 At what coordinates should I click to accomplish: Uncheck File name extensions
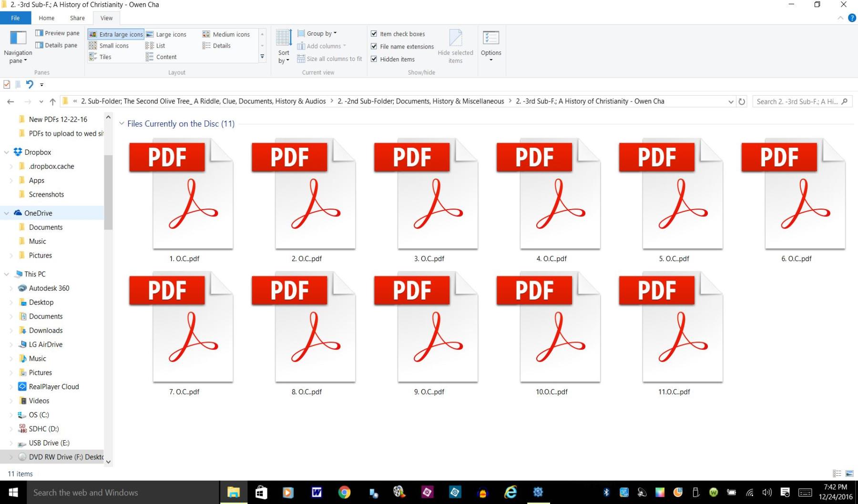(374, 47)
